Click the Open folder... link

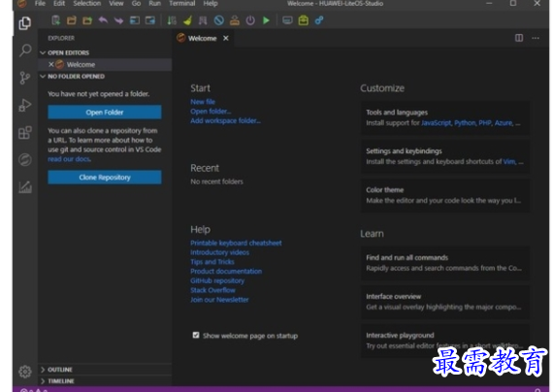coord(211,112)
